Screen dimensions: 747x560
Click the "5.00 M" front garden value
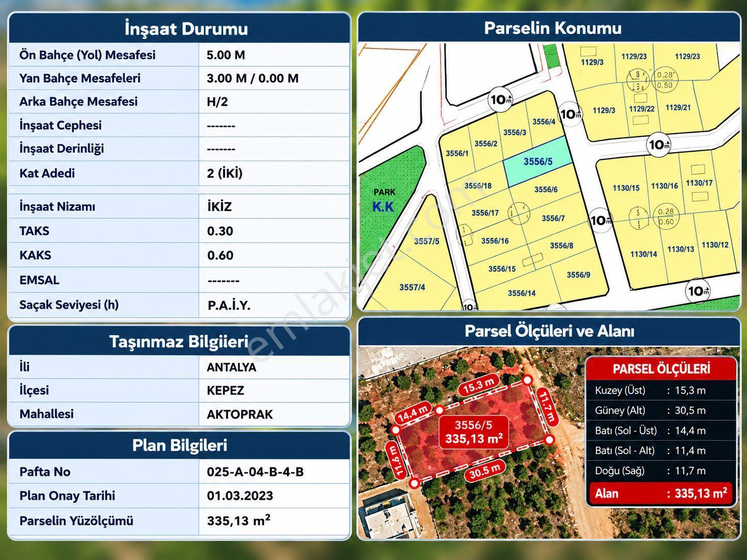pyautogui.click(x=225, y=55)
